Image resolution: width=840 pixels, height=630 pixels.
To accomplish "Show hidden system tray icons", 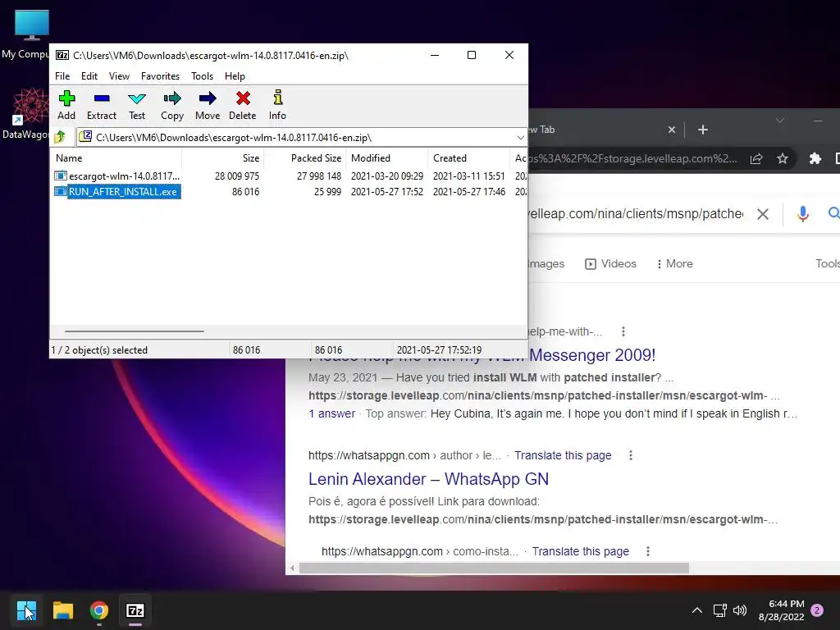I will tap(697, 610).
